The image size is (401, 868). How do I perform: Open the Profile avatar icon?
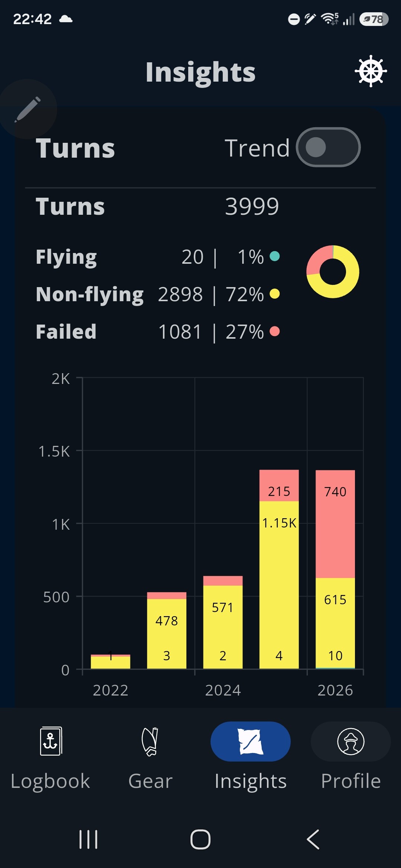tap(351, 741)
